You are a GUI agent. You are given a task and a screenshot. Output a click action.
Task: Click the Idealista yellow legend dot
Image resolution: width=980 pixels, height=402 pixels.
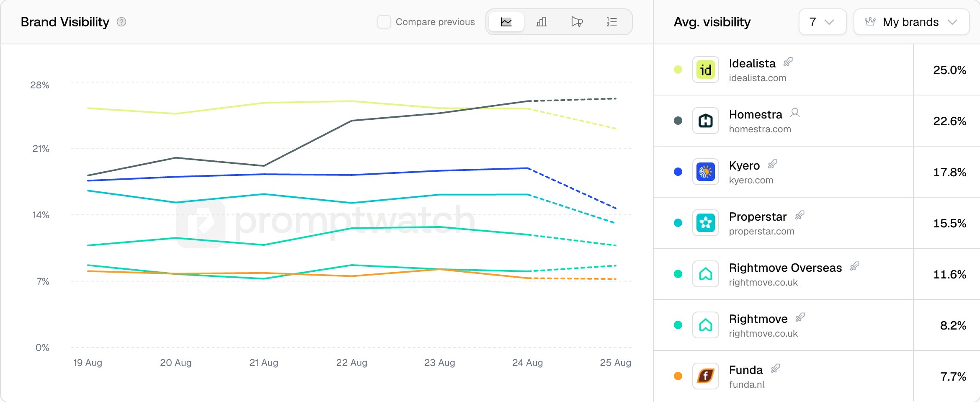tap(678, 70)
